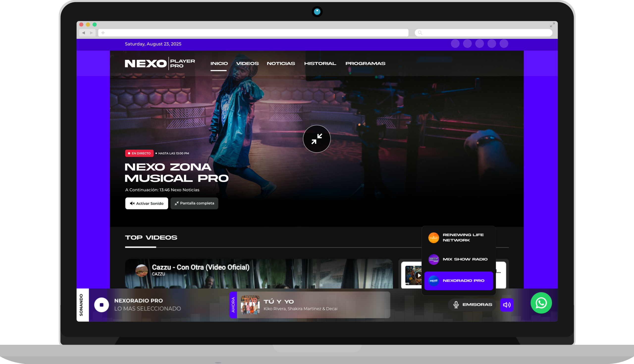Play the small video thumbnail
The height and width of the screenshot is (364, 634).
pyautogui.click(x=418, y=275)
